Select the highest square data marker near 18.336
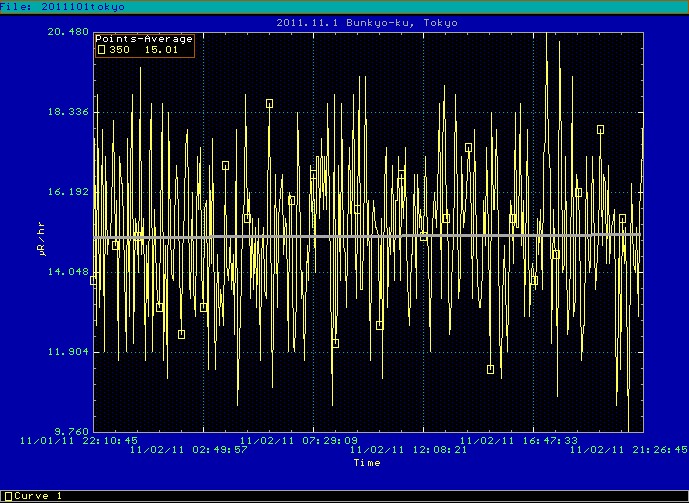Screen dimensions: 689x503 (269, 103)
